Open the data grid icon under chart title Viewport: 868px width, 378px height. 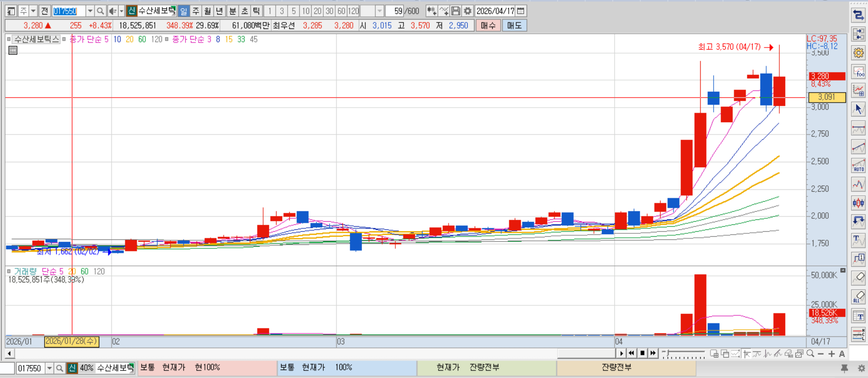[13, 50]
